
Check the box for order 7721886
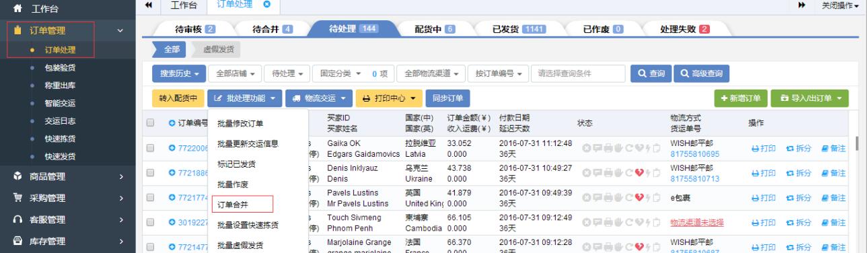(x=149, y=172)
